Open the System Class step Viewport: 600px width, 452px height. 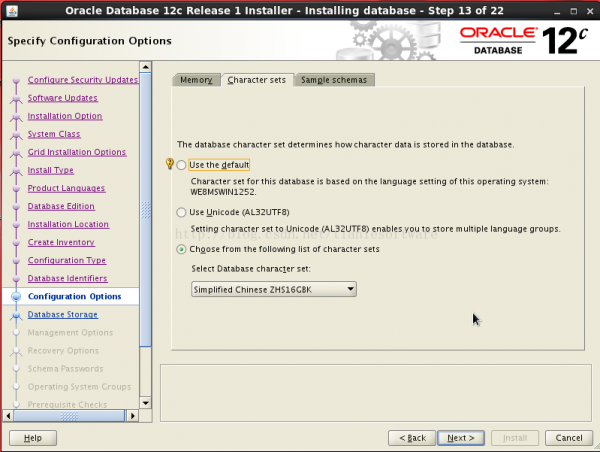(54, 134)
